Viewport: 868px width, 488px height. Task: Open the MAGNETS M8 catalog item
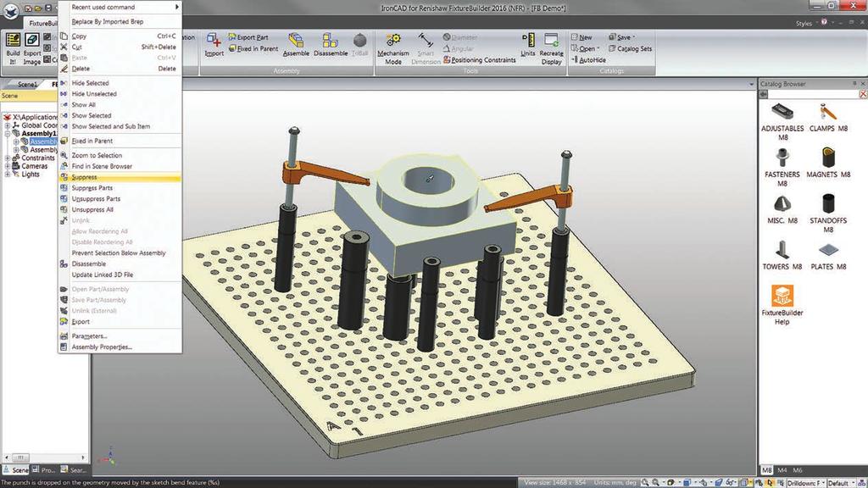pyautogui.click(x=828, y=163)
